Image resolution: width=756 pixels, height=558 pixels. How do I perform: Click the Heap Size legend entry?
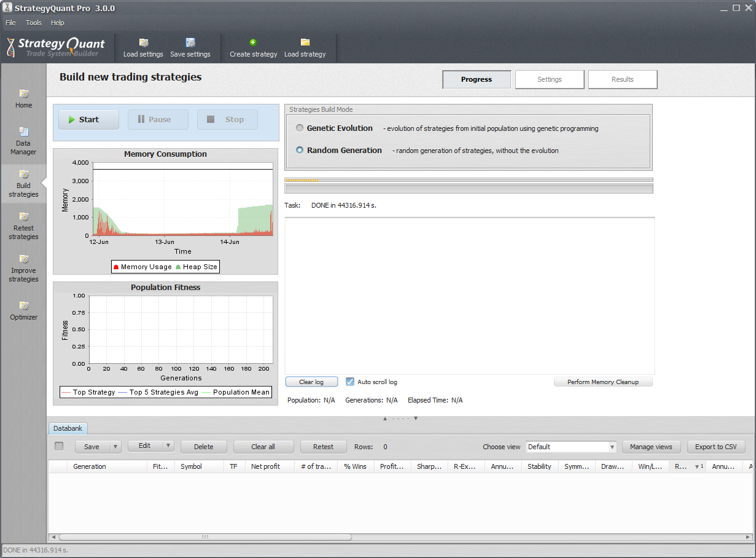(197, 267)
